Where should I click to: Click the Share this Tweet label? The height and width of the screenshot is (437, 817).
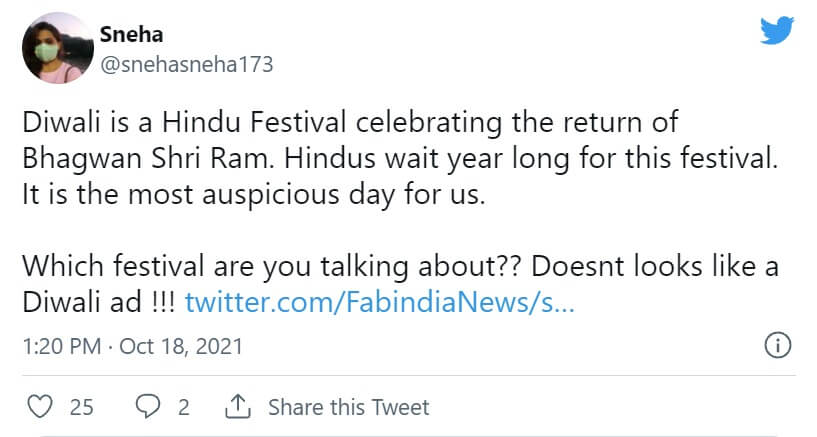click(x=348, y=407)
